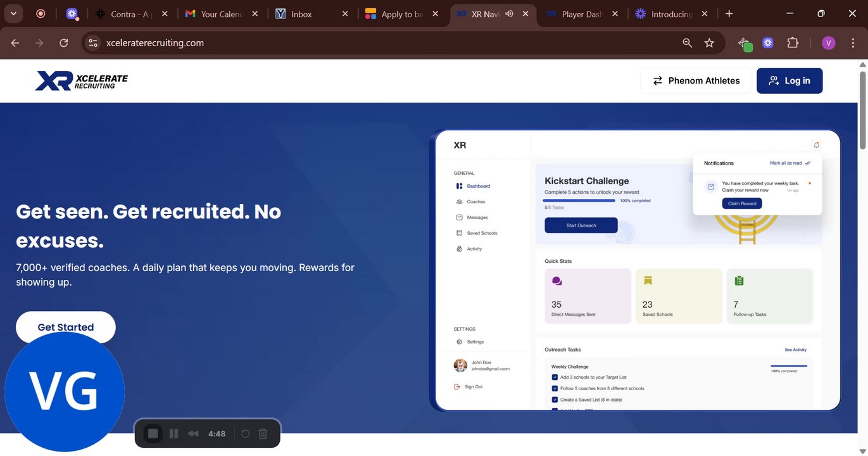Reload the current page
868x456 pixels.
coord(63,42)
